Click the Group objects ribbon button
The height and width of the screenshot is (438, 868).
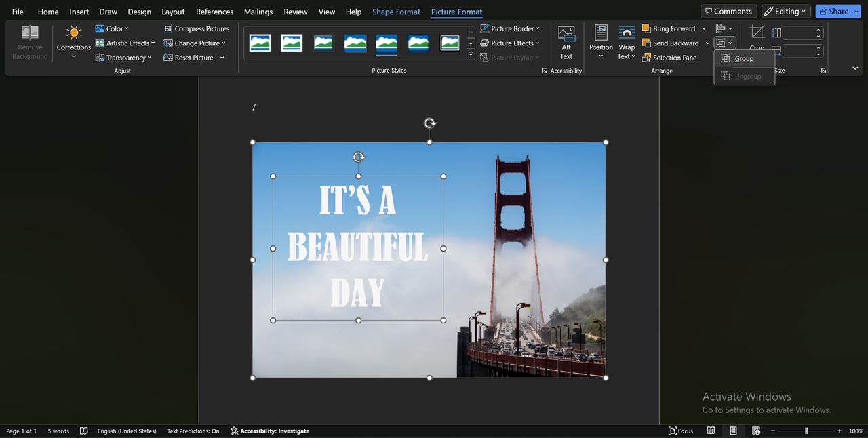[725, 43]
